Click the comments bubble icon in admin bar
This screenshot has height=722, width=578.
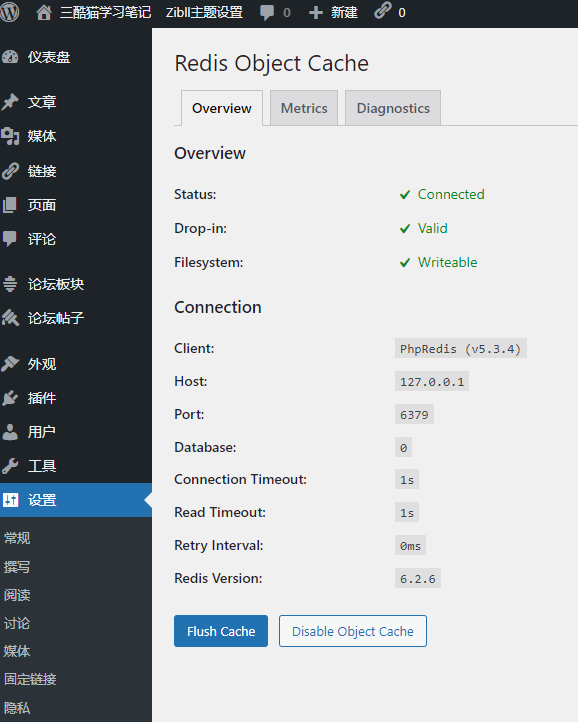267,12
